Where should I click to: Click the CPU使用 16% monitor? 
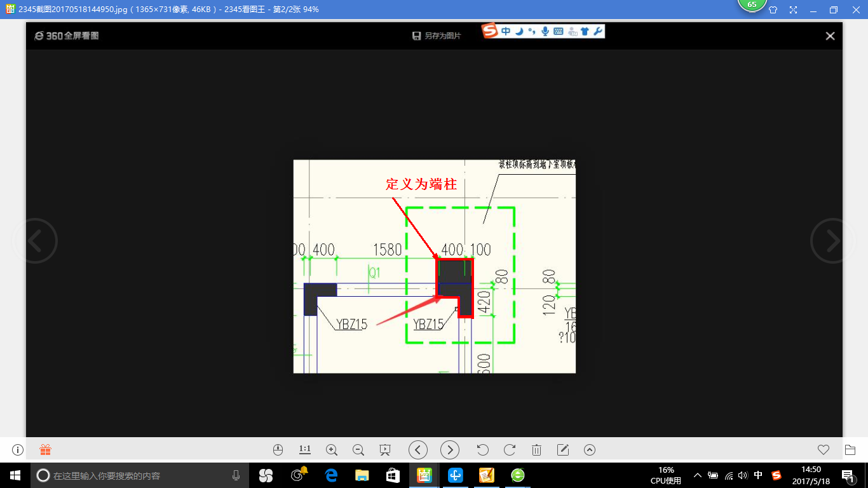pos(666,475)
